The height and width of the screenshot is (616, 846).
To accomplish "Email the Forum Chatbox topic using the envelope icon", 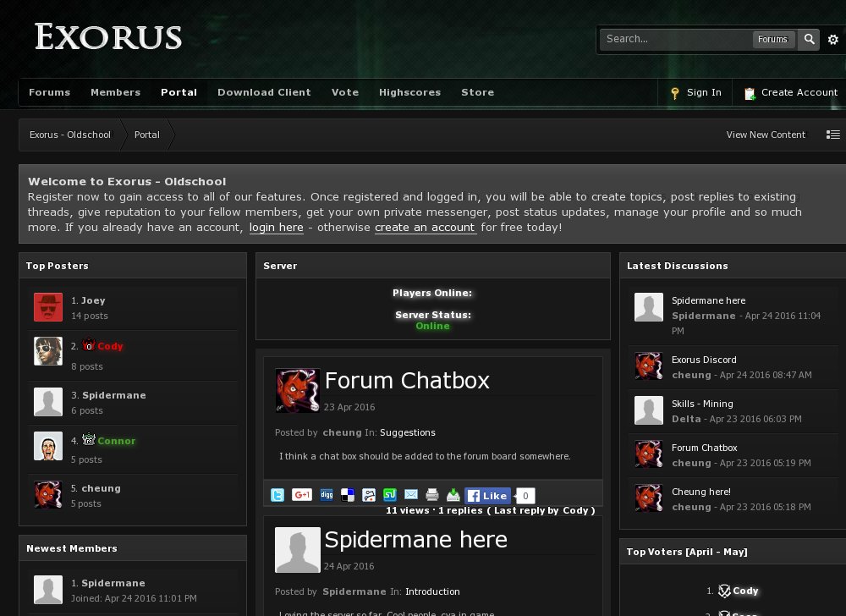I will 411,495.
